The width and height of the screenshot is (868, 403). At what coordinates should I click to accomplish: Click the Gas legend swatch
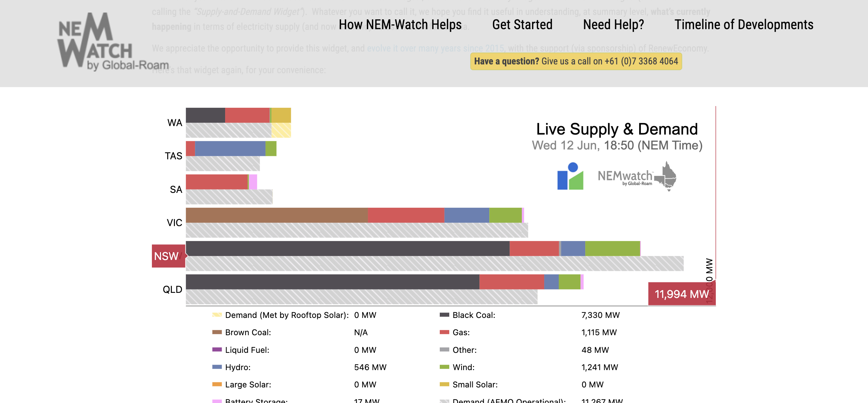tap(444, 332)
